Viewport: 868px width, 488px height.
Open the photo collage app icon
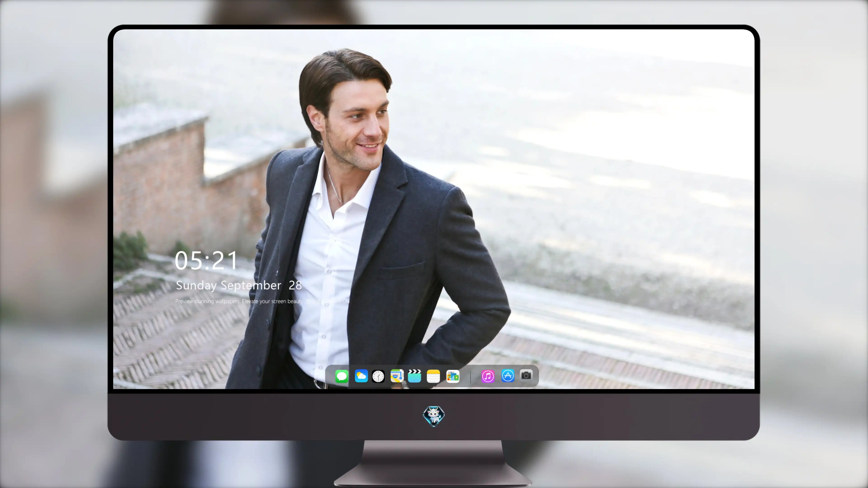(x=453, y=376)
